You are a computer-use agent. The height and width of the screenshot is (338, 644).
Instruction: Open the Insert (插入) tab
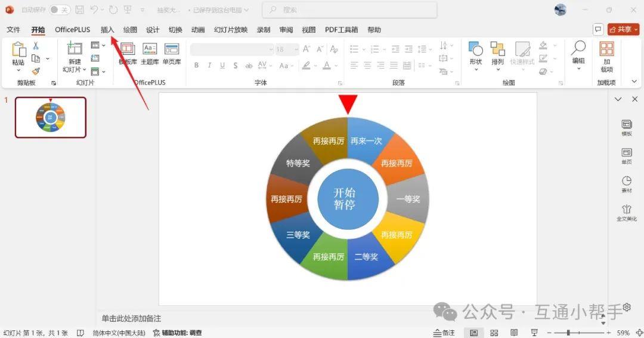[107, 30]
